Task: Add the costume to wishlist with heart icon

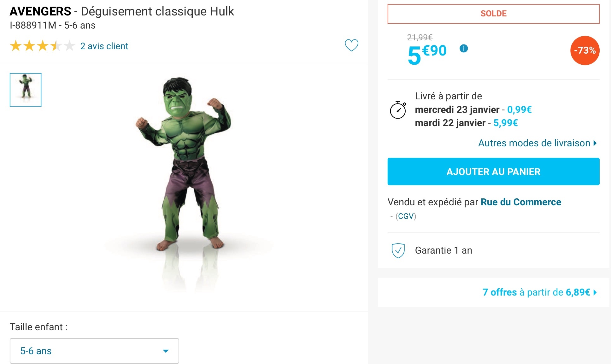Action: pos(351,45)
